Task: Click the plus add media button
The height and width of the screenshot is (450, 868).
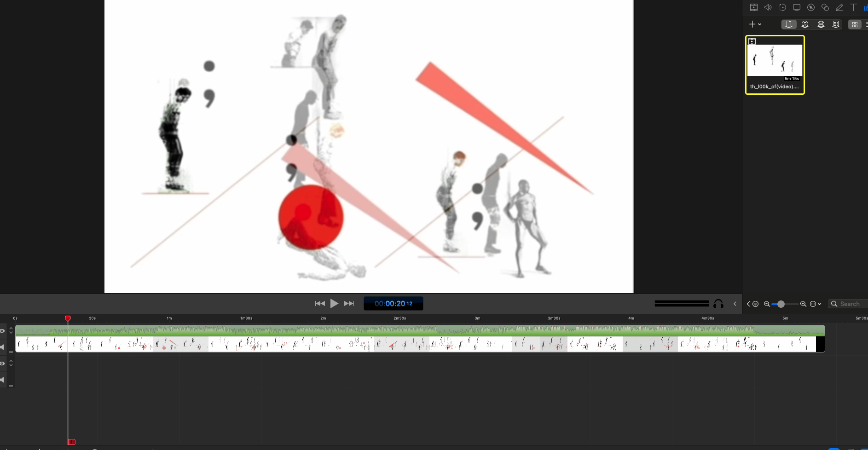Action: (x=752, y=24)
